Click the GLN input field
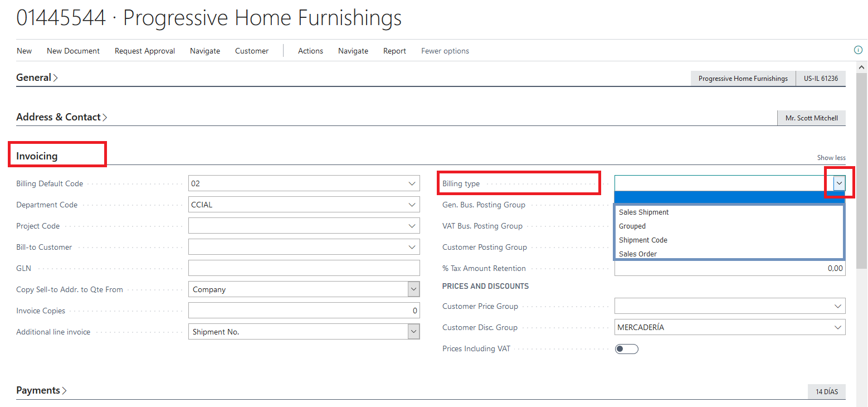 click(304, 268)
